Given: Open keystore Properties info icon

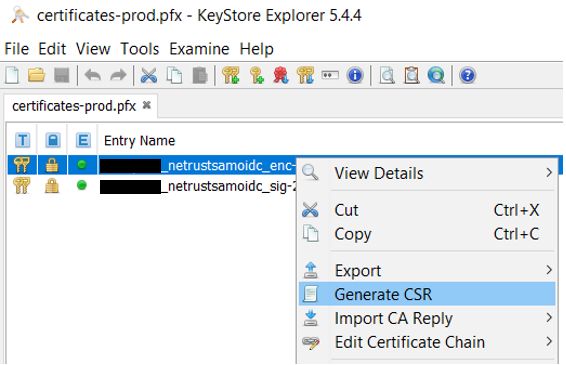Looking at the screenshot, I should tap(355, 75).
